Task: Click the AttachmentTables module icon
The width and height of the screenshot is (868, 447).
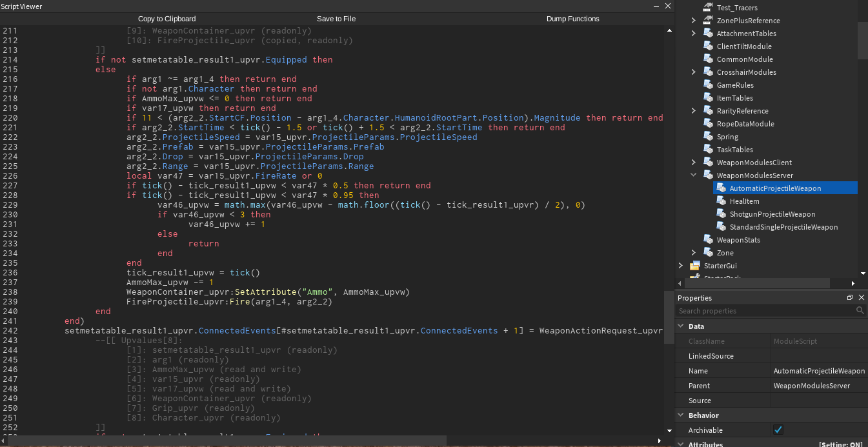Action: 707,34
